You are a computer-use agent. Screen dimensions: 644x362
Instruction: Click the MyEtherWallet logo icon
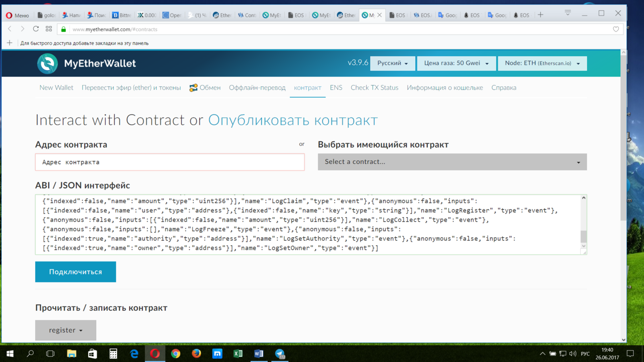47,64
